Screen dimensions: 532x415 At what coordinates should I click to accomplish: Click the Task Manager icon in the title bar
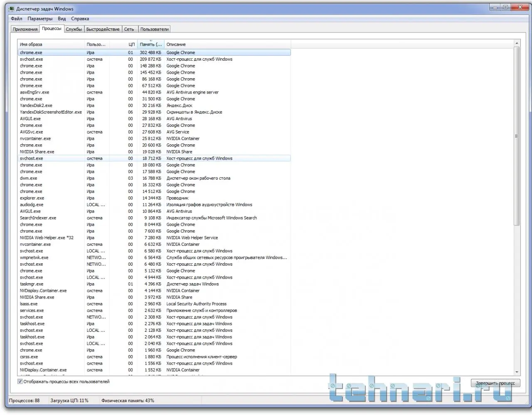click(x=11, y=9)
